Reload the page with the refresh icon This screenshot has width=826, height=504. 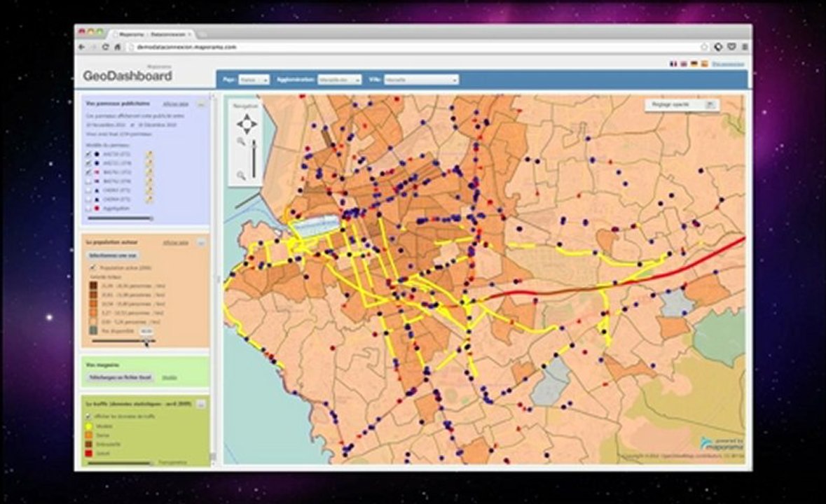tap(105, 47)
